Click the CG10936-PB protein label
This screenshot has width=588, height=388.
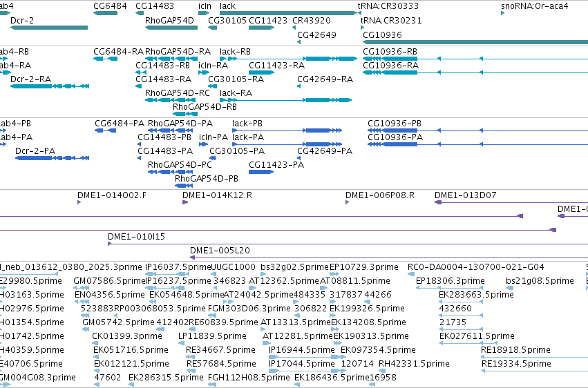395,124
